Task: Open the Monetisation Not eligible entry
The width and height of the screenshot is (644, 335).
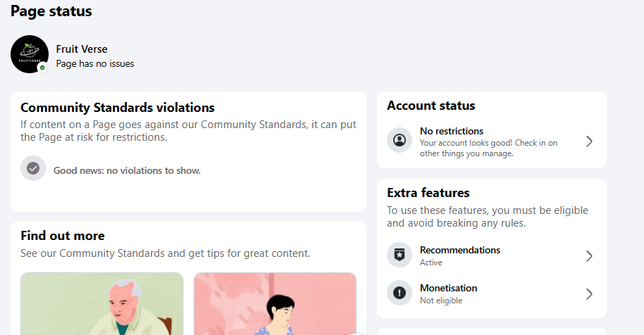Action: pyautogui.click(x=492, y=293)
